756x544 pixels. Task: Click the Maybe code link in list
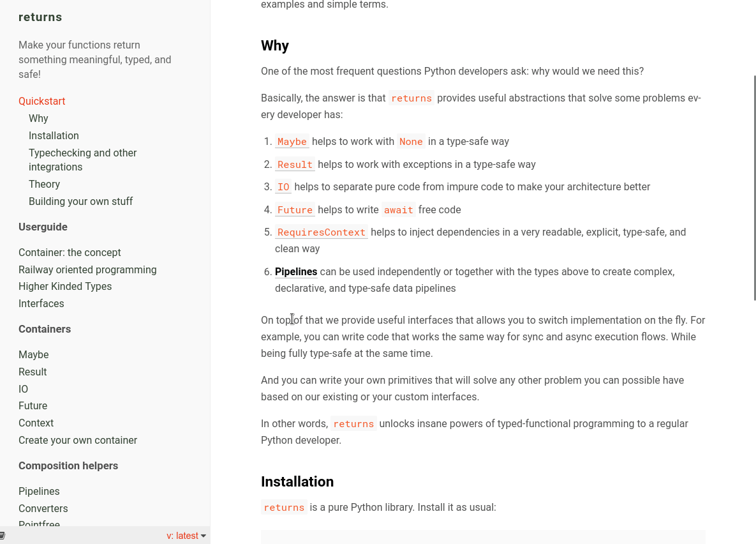pos(292,142)
